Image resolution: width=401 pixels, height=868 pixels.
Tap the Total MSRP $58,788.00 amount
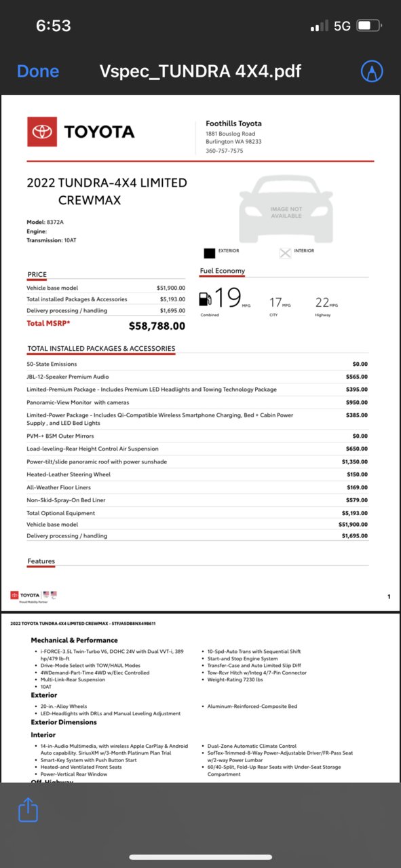pos(157,326)
